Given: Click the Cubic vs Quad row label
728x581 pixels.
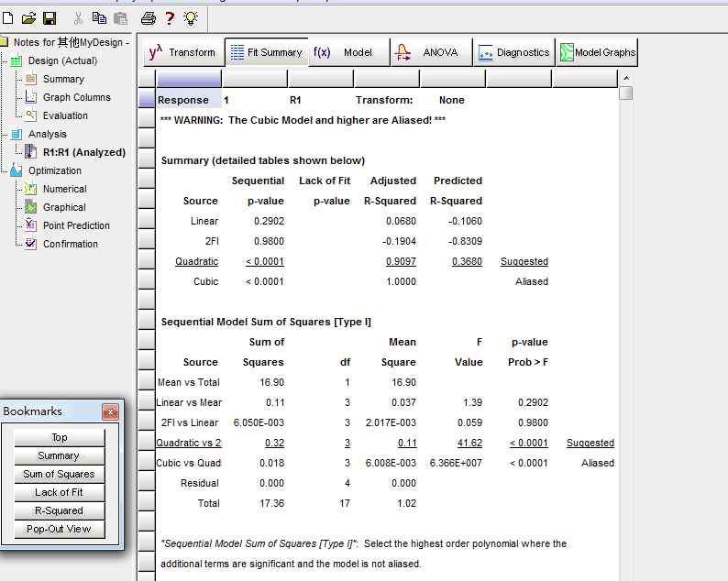Looking at the screenshot, I should [x=189, y=463].
